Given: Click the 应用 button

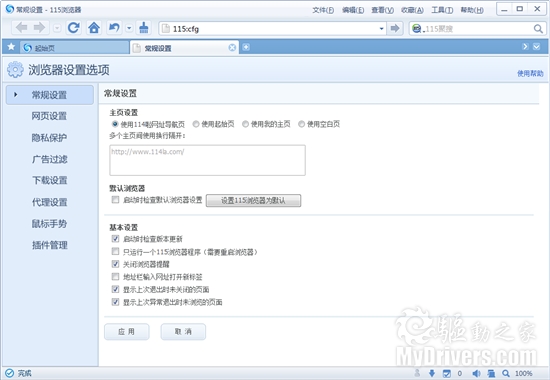Looking at the screenshot, I should [127, 332].
